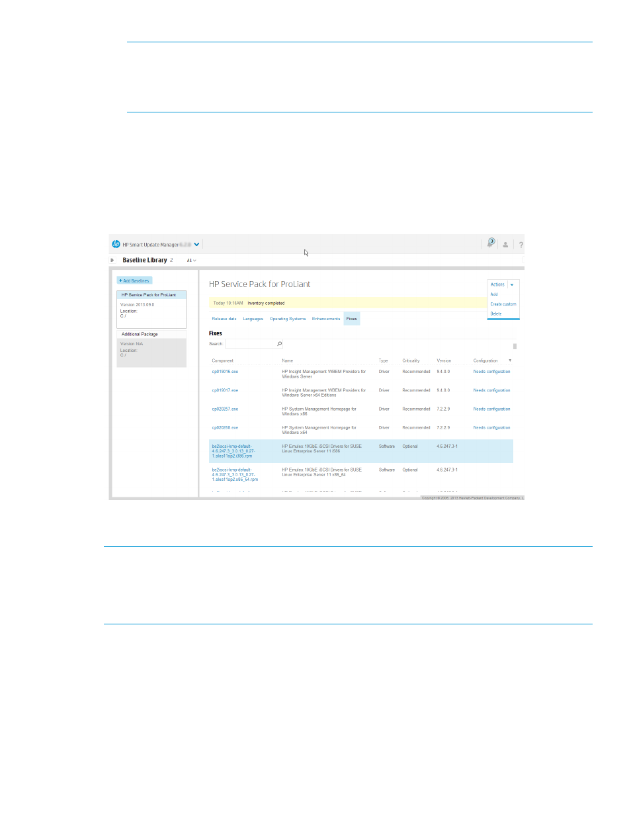Choose Add from the Actions menu
631x840 pixels.
pos(494,294)
